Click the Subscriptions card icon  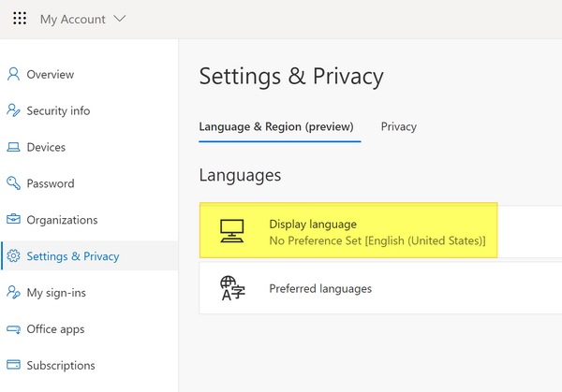[13, 366]
